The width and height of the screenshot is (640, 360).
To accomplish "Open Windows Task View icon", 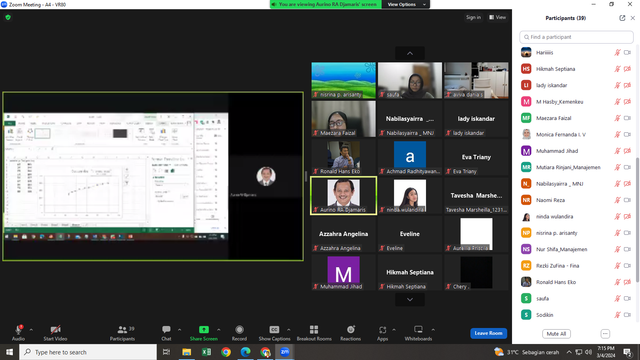I will tap(166, 352).
